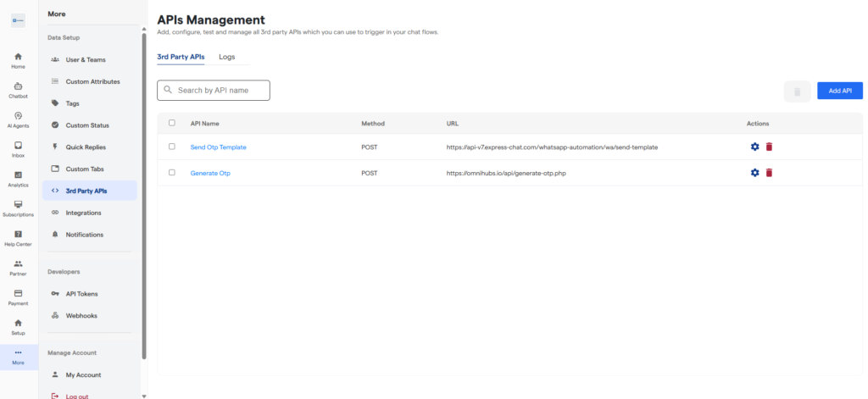Select the 3rd Party APIs tab
Image resolution: width=868 pixels, height=399 pixels.
point(181,57)
